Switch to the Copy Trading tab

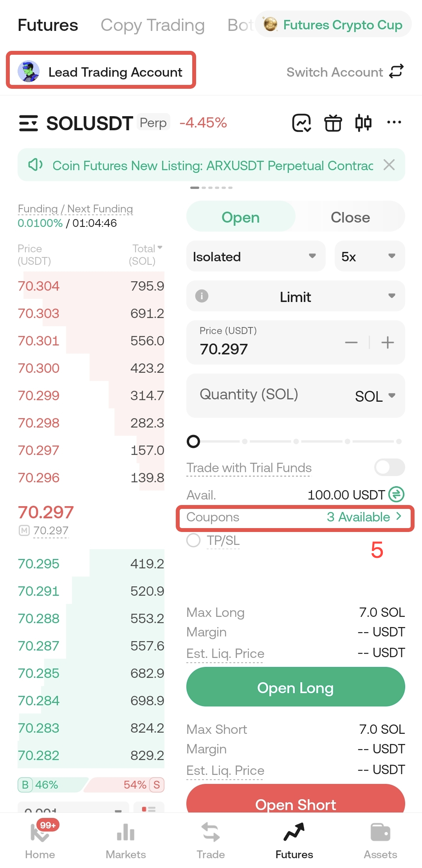click(x=153, y=25)
